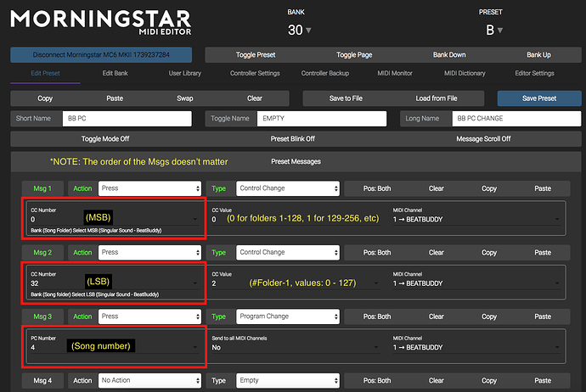This screenshot has height=392, width=586.
Task: Open the Editor Settings tab
Action: coord(534,73)
